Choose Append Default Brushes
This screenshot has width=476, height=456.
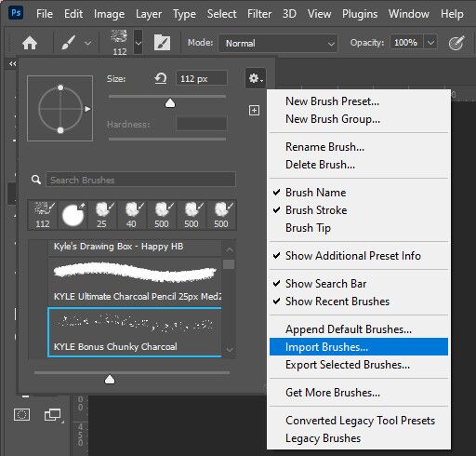(359, 329)
